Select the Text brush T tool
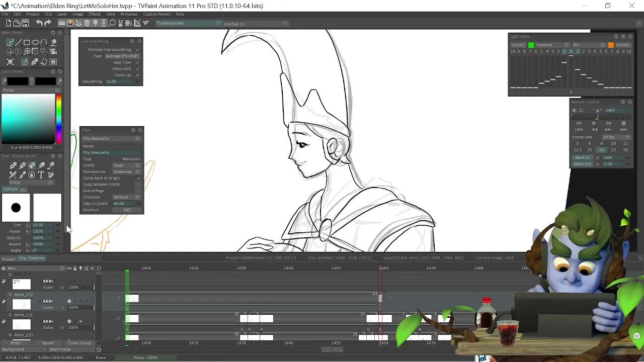Image resolution: width=644 pixels, height=362 pixels. pyautogui.click(x=41, y=175)
